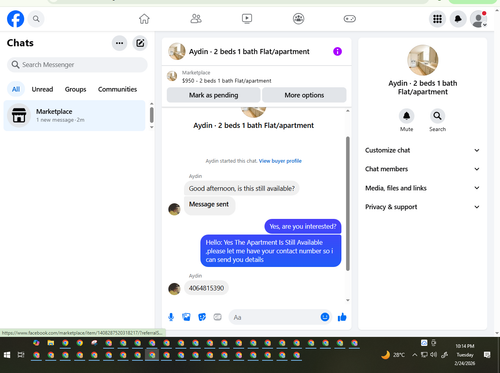This screenshot has width=500, height=373.
Task: Click 'Good afternoon, is this still available?' message
Action: (x=242, y=188)
